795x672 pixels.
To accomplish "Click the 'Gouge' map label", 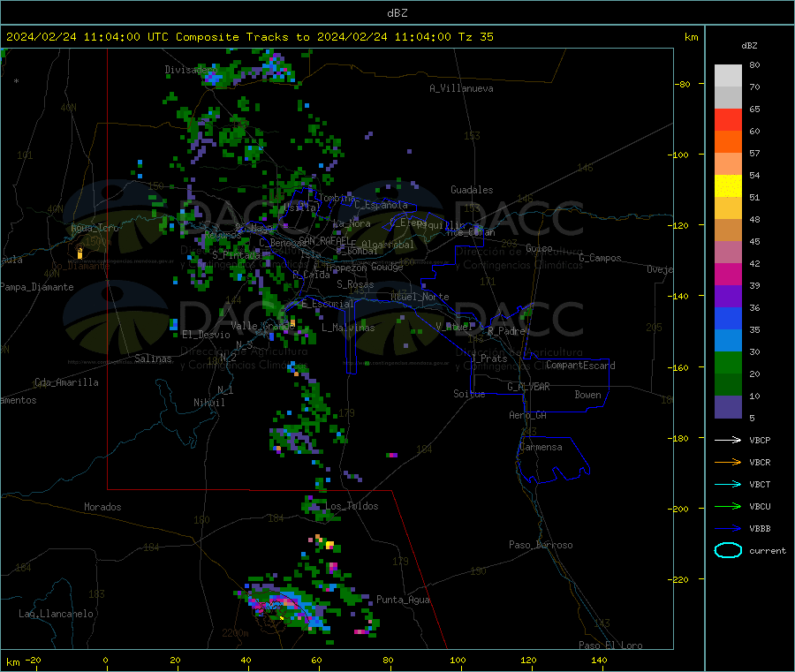I will pos(387,267).
